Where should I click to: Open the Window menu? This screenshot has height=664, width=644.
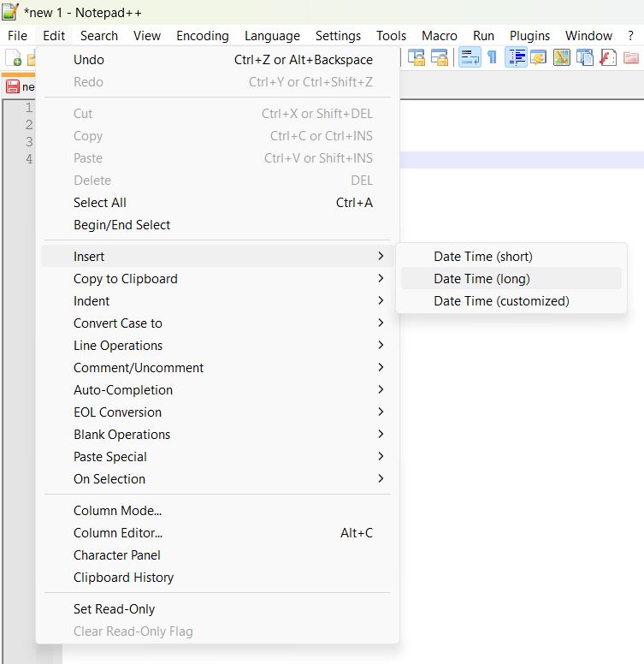click(x=588, y=36)
